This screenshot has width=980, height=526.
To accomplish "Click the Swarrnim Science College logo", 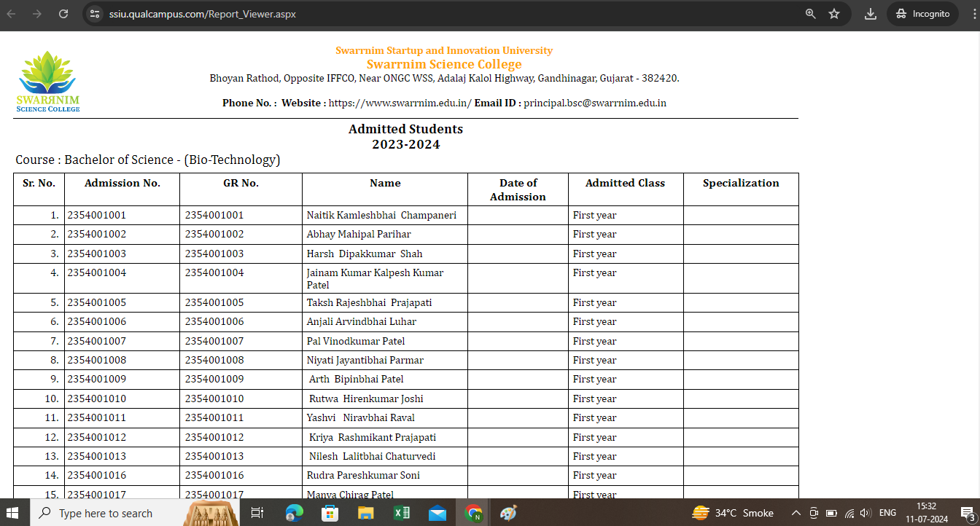I will pyautogui.click(x=48, y=82).
